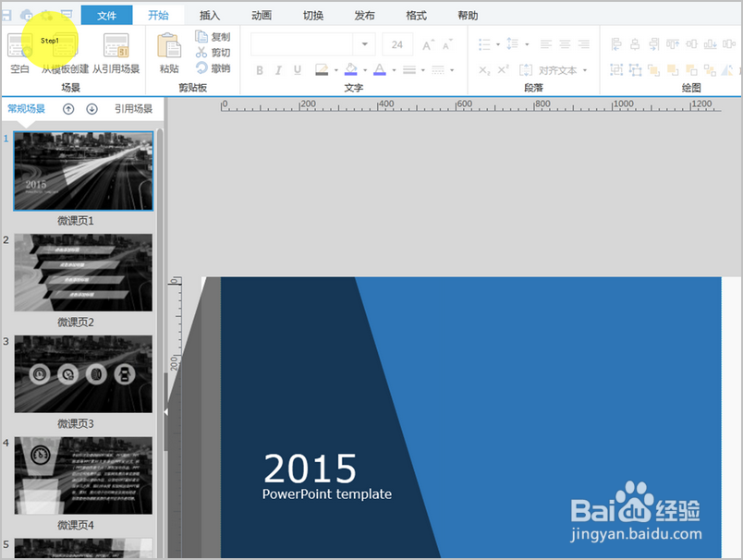Align objects to horizontal center
This screenshot has width=743, height=560.
coord(635,44)
